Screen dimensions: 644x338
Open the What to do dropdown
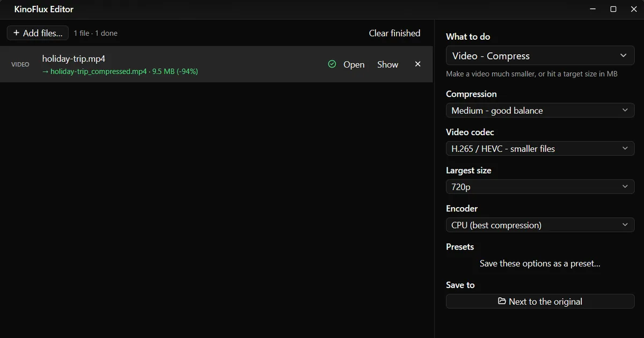pyautogui.click(x=540, y=56)
